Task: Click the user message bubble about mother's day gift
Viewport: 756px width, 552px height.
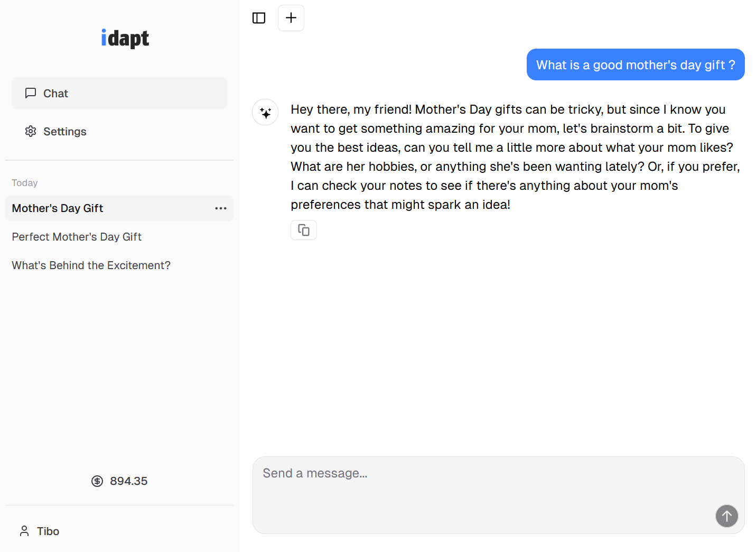Action: click(636, 65)
